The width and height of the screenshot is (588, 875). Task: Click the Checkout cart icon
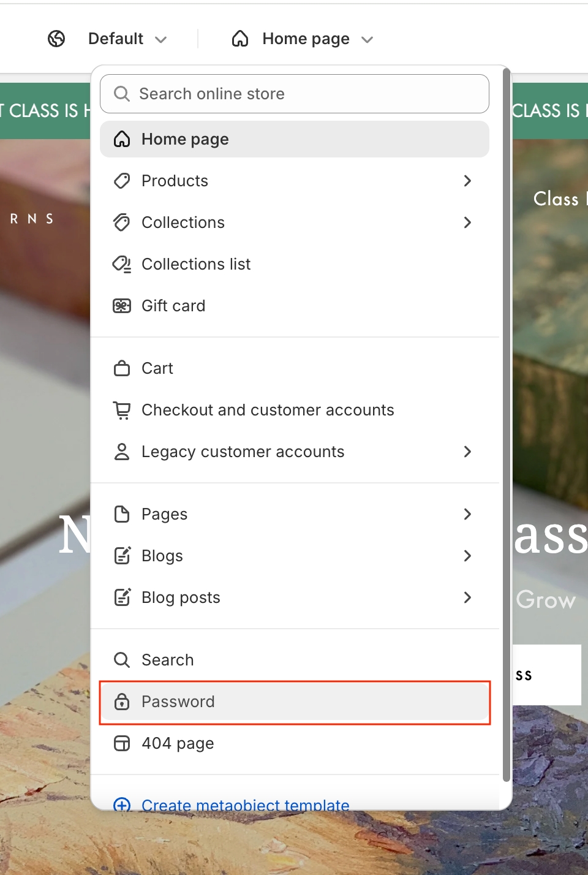pyautogui.click(x=122, y=410)
